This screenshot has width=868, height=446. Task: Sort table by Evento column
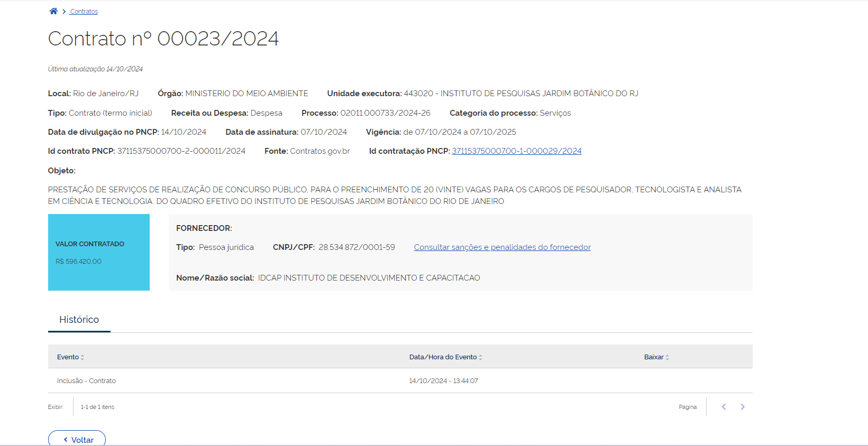point(70,357)
